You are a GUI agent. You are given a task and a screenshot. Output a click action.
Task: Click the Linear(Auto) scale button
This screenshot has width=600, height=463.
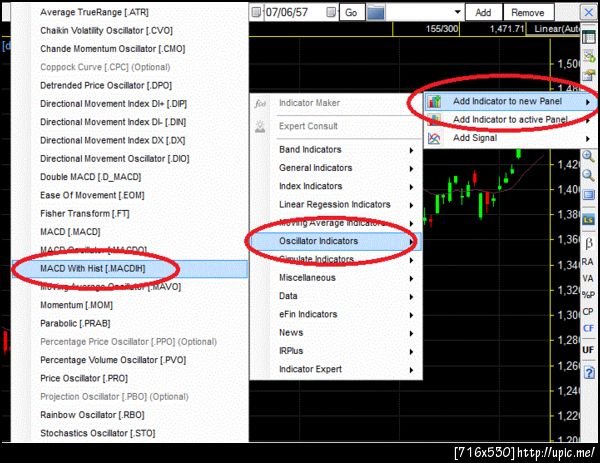coord(554,29)
